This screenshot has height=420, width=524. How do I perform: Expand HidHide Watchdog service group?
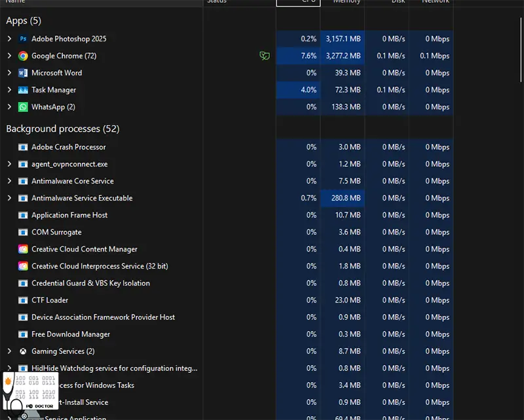tap(9, 368)
